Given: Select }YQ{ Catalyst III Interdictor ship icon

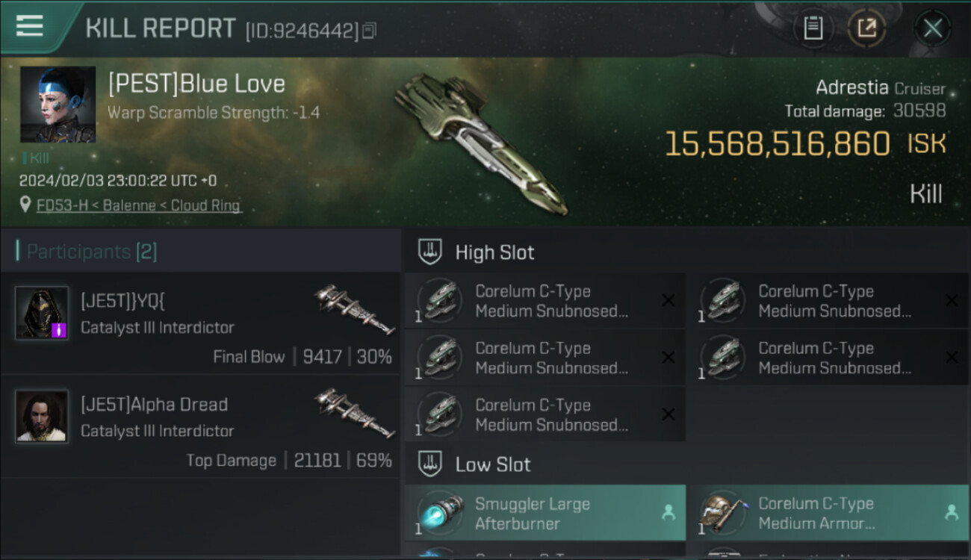Looking at the screenshot, I should coord(355,309).
